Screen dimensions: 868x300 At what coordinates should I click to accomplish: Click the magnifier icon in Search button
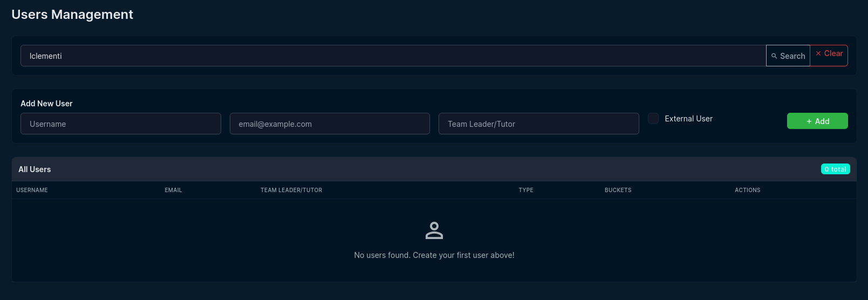774,56
